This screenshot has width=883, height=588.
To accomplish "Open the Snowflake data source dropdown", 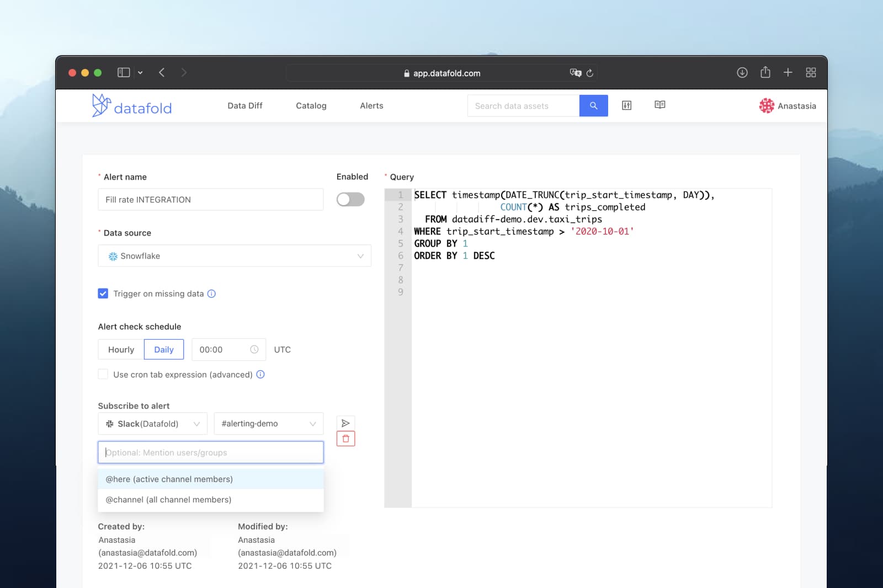I will click(235, 256).
